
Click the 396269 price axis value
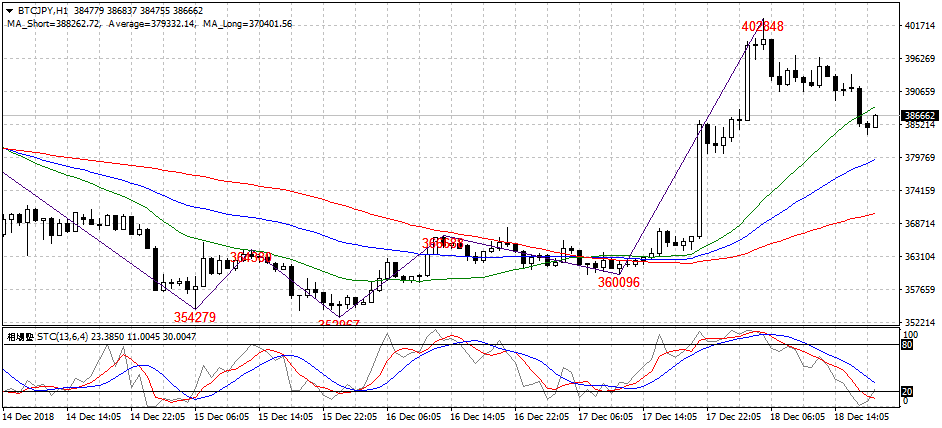[917, 59]
